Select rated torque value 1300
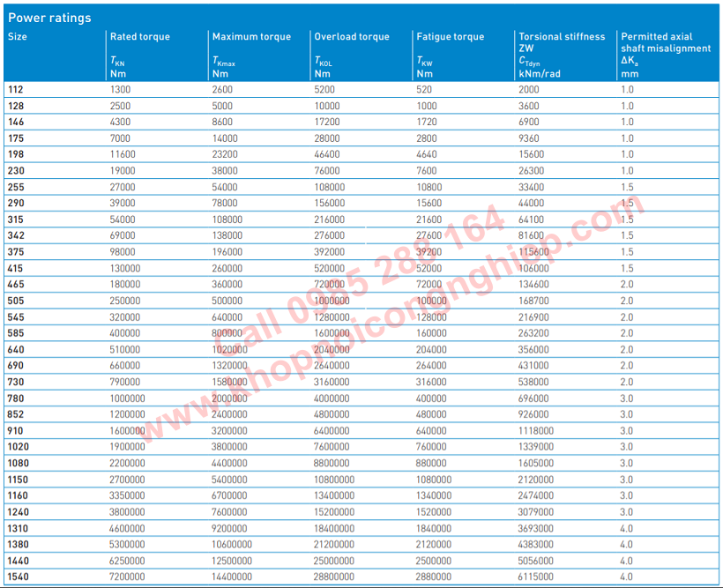The image size is (723, 588). point(120,90)
